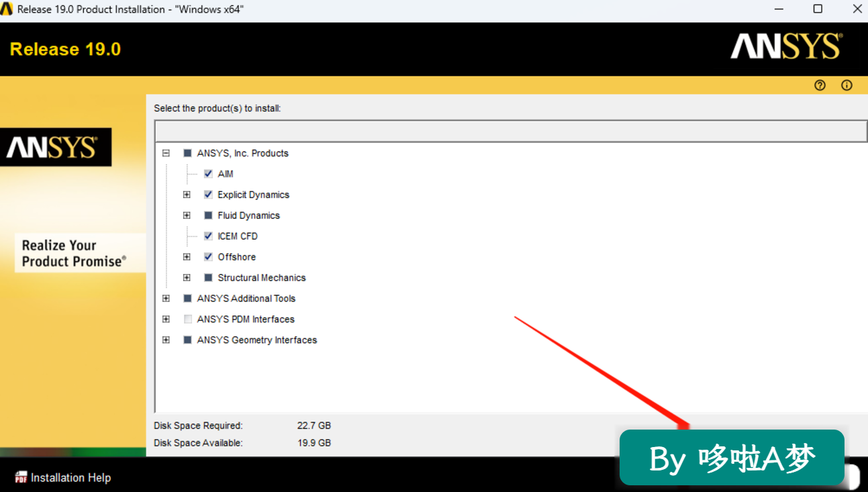Uncheck the Offshore checkbox
868x492 pixels.
pyautogui.click(x=208, y=257)
